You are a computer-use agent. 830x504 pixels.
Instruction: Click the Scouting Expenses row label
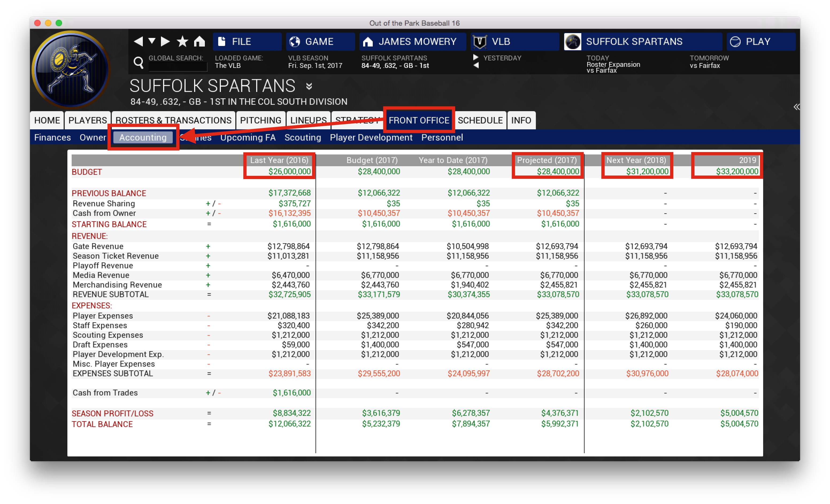point(108,335)
